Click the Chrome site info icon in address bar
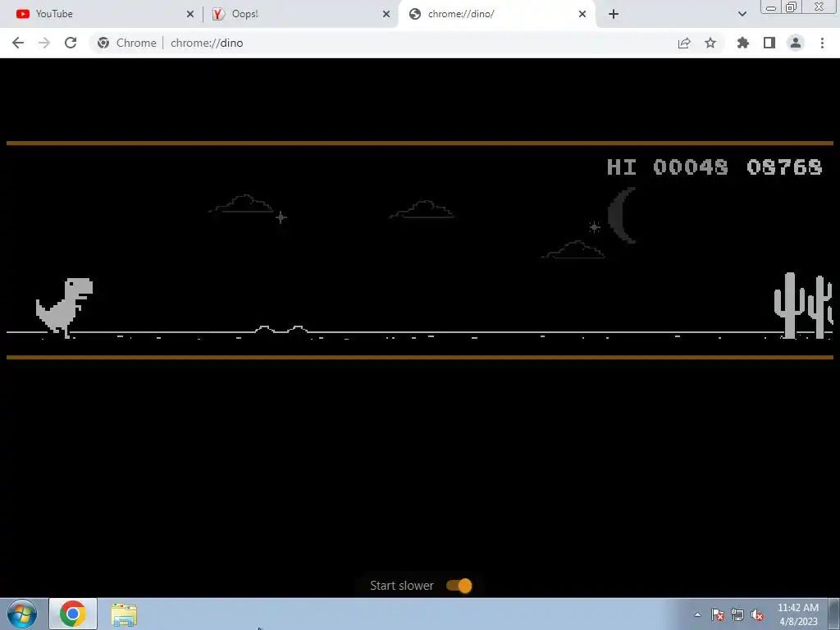Screen dimensions: 840x630 click(103, 43)
